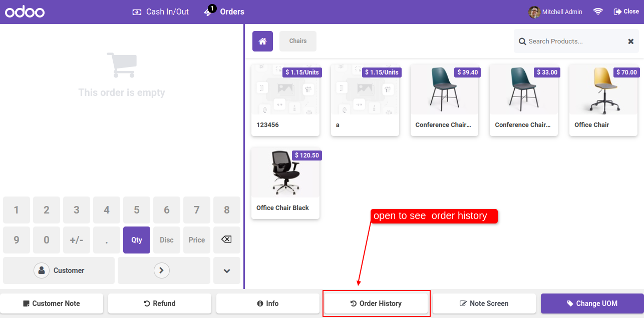Viewport: 644px width, 318px height.
Task: Select the Chairs category
Action: 298,41
